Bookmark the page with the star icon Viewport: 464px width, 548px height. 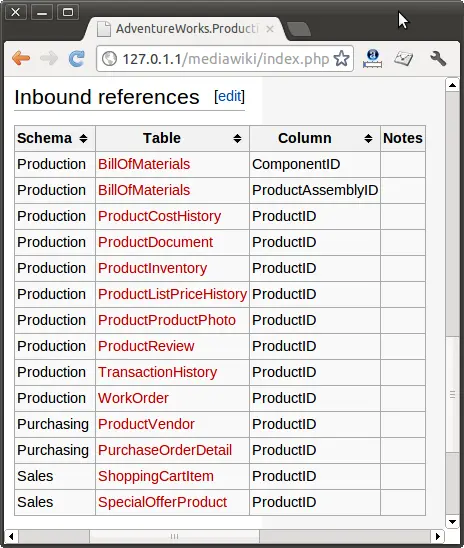(x=341, y=58)
